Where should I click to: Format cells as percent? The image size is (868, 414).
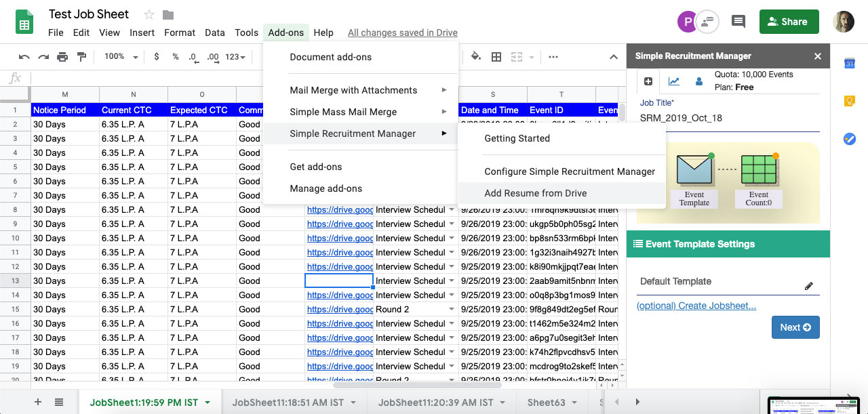pos(176,57)
